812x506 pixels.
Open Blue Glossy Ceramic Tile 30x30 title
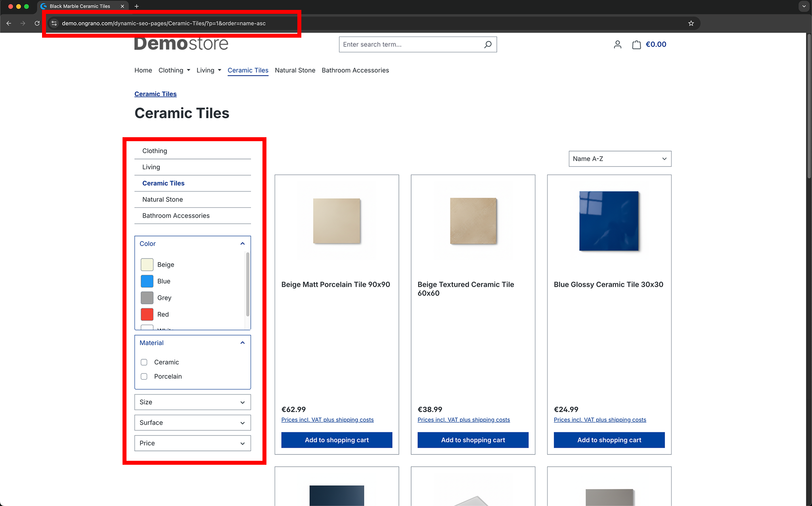click(x=609, y=284)
